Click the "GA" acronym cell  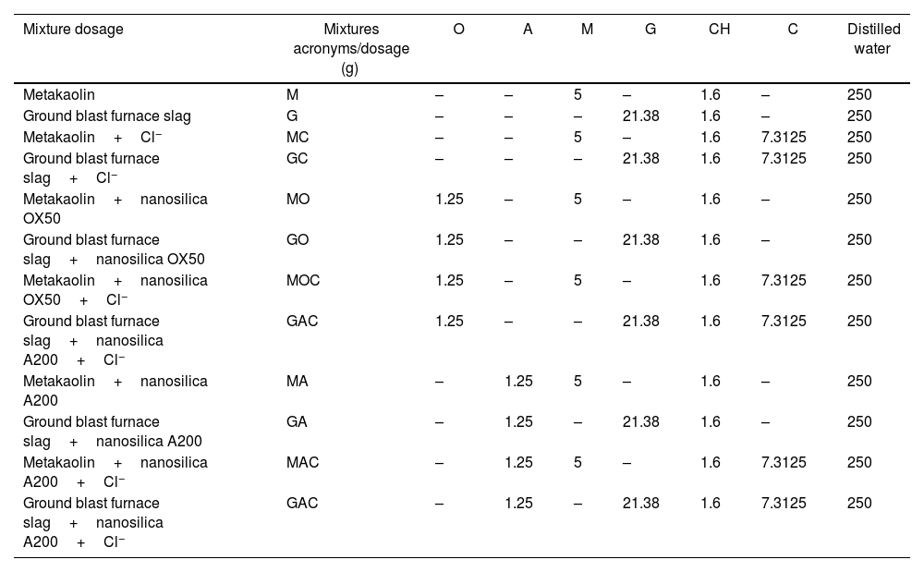(x=297, y=421)
